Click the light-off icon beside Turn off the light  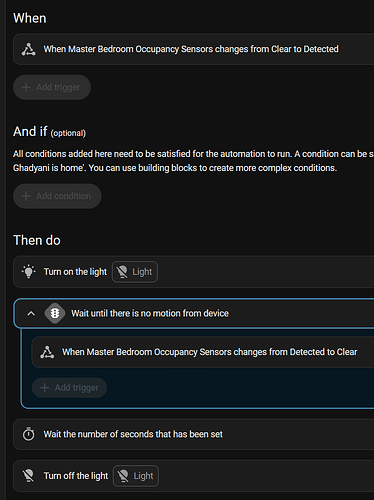(29, 476)
